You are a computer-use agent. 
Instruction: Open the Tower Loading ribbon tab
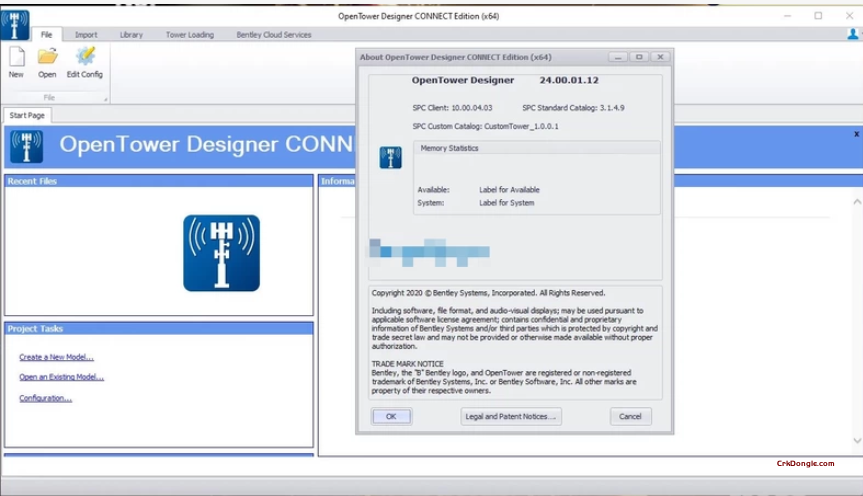pyautogui.click(x=190, y=34)
